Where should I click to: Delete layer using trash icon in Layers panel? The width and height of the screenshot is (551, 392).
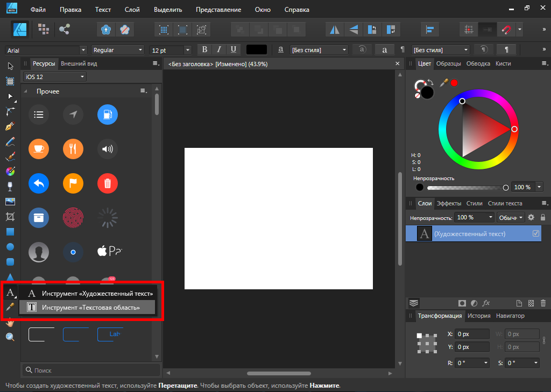543,303
